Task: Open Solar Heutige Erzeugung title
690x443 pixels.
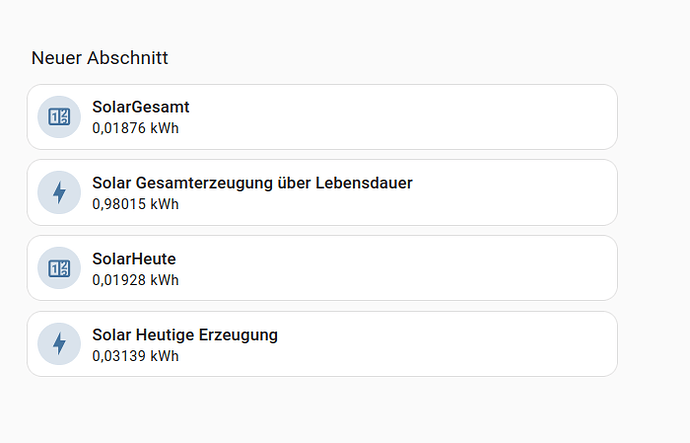Action: (x=185, y=335)
